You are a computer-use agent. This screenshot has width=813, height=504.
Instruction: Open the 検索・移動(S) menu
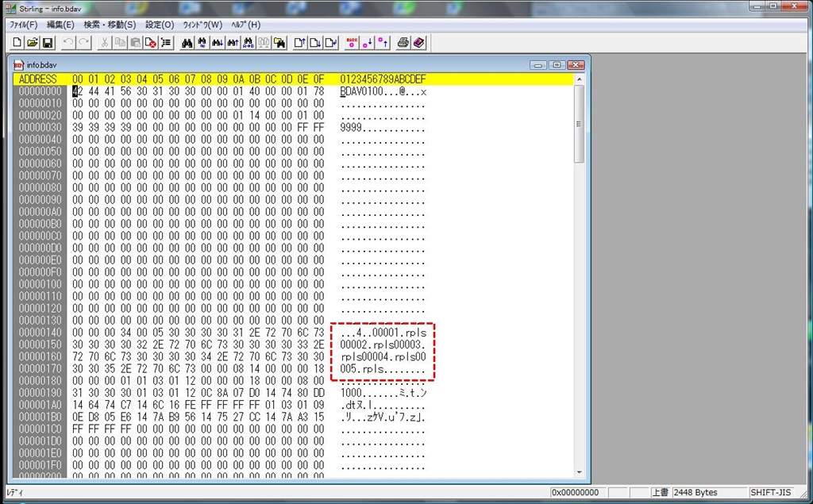[110, 25]
